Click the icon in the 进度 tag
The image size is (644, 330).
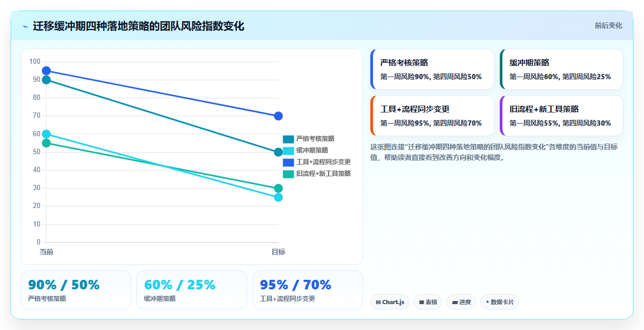pos(455,303)
